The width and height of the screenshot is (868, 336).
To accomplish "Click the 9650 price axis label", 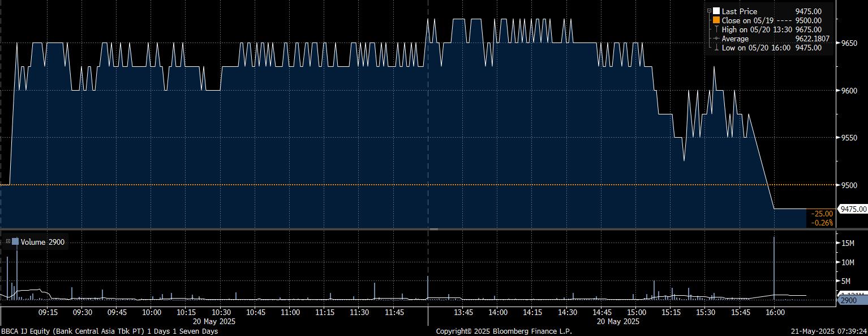I will [x=849, y=43].
